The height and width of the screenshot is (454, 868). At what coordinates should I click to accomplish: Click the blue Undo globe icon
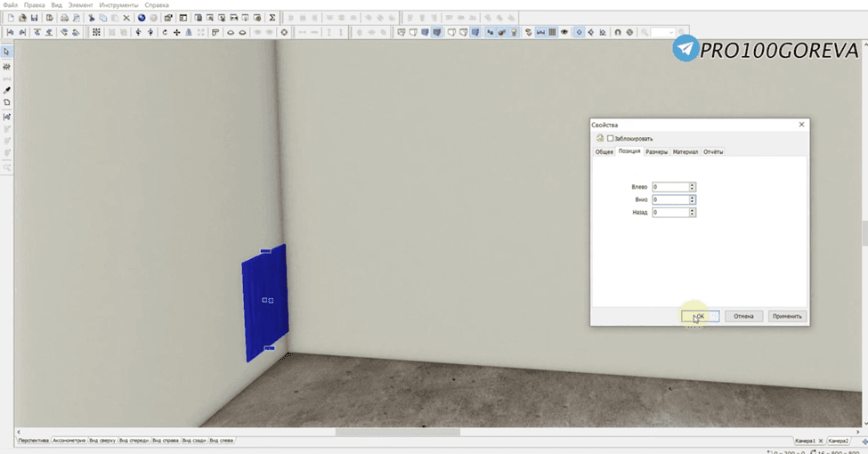pyautogui.click(x=142, y=18)
